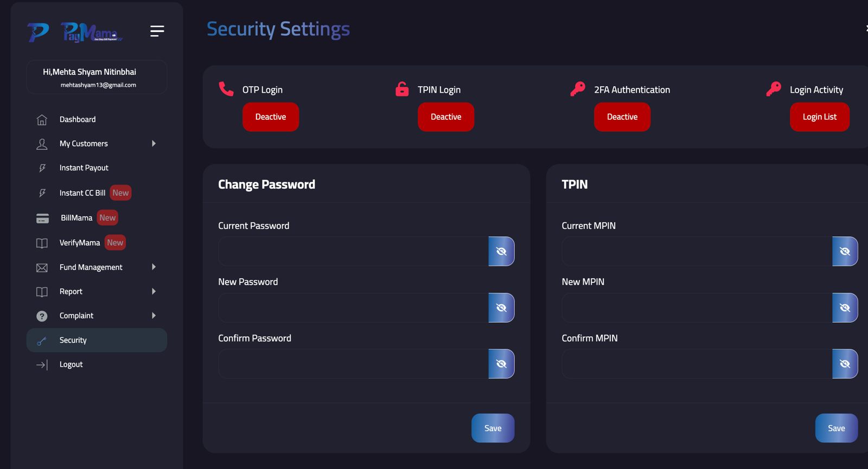Image resolution: width=868 pixels, height=469 pixels.
Task: Expand the Fund Management submenu arrow
Action: (154, 267)
